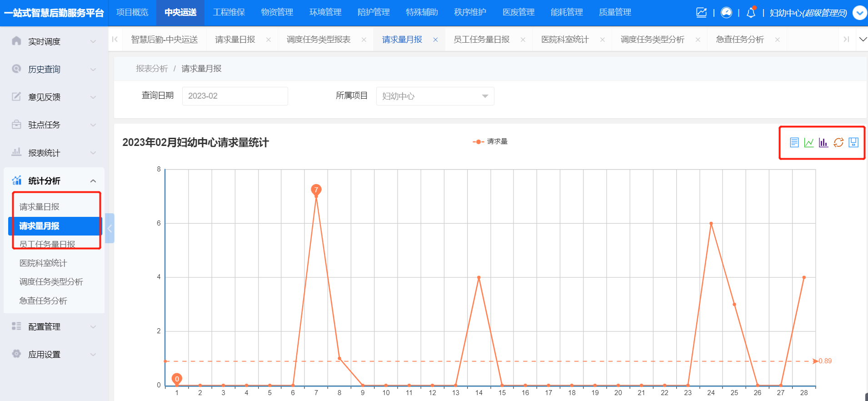Open 医废管理 in top navigation
Screen dimensions: 868x401
pos(519,12)
